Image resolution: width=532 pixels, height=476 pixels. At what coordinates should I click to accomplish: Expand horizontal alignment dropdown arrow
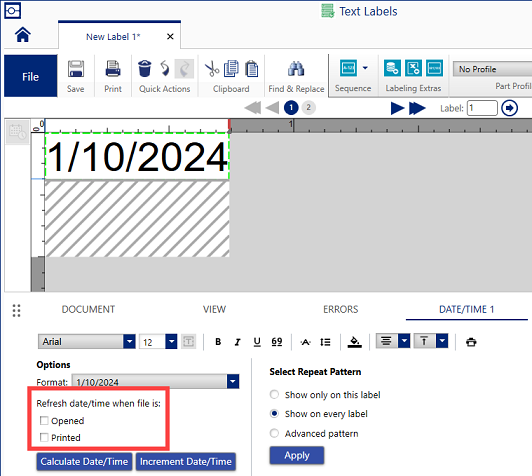click(404, 341)
